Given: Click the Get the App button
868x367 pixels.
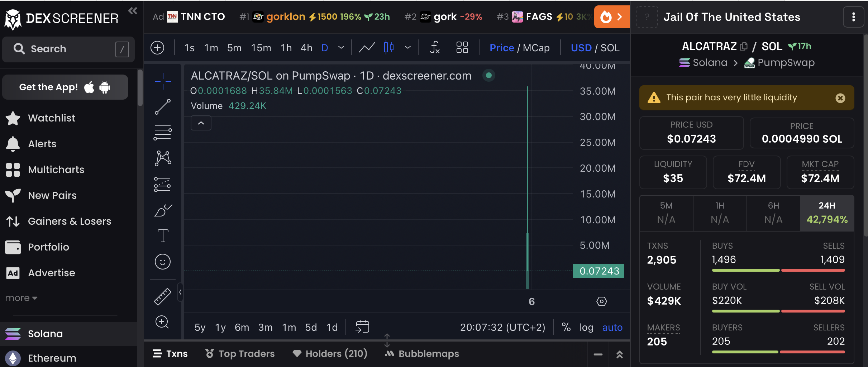Looking at the screenshot, I should coord(65,87).
